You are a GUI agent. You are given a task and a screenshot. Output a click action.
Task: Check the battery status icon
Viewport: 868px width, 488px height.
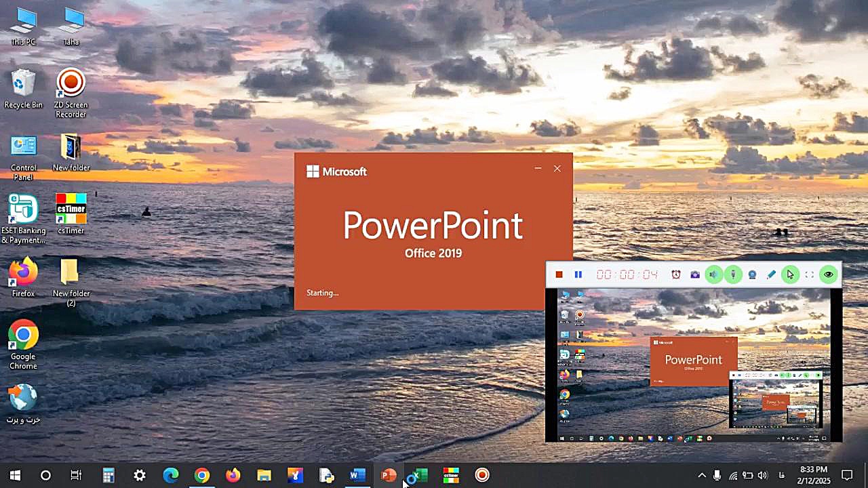pos(748,475)
